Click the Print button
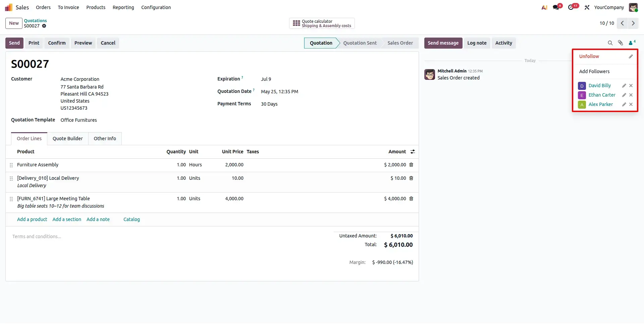The width and height of the screenshot is (644, 324). pyautogui.click(x=34, y=43)
